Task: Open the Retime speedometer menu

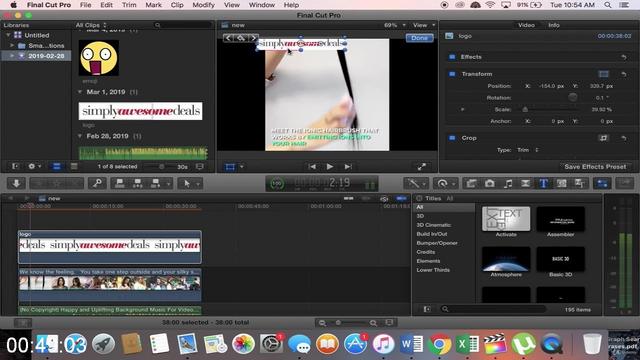Action: [x=442, y=184]
